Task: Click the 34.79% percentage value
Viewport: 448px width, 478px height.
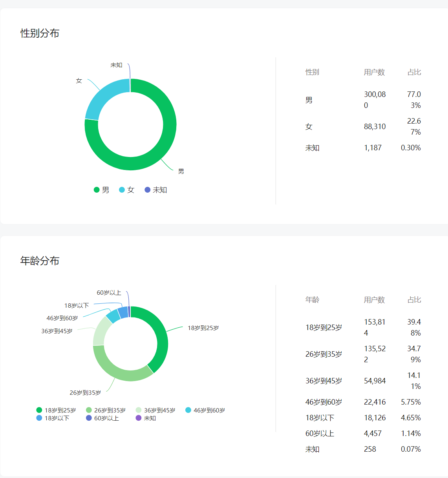Action: click(414, 354)
